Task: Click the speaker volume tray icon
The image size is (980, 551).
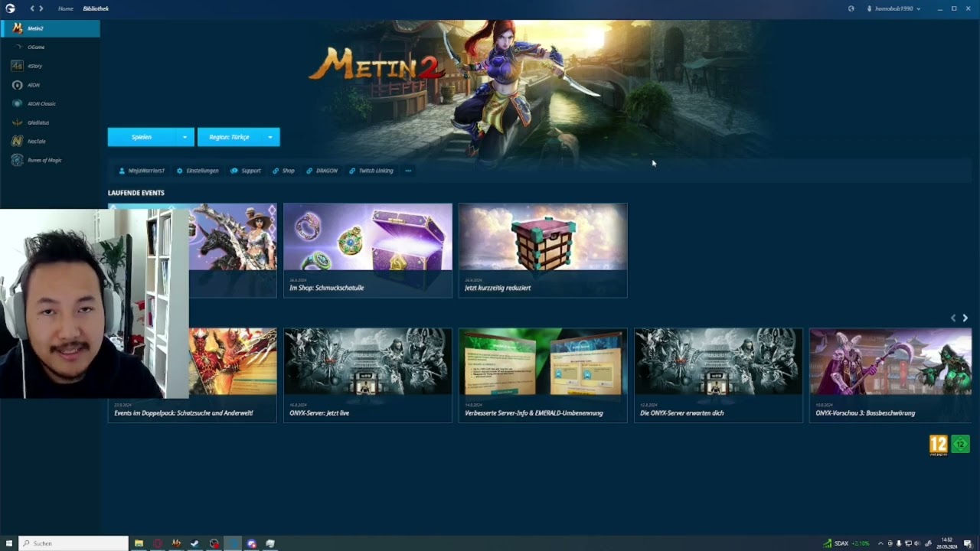Action: pyautogui.click(x=917, y=543)
